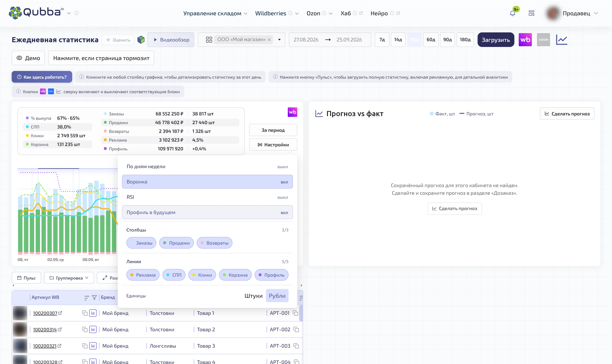The image size is (612, 364).
Task: Toggle the RSI setting
Action: tap(207, 197)
